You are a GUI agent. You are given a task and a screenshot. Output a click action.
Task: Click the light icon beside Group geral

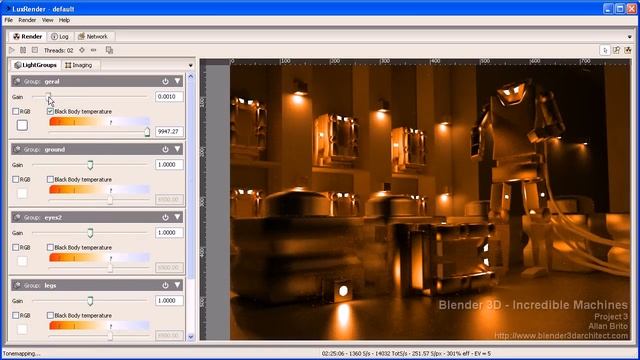point(17,81)
